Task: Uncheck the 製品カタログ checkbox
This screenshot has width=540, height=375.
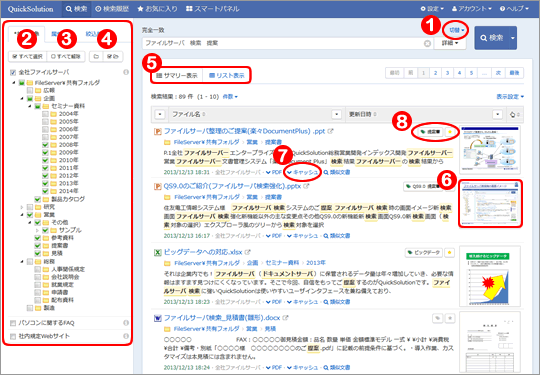Action: pyautogui.click(x=38, y=199)
